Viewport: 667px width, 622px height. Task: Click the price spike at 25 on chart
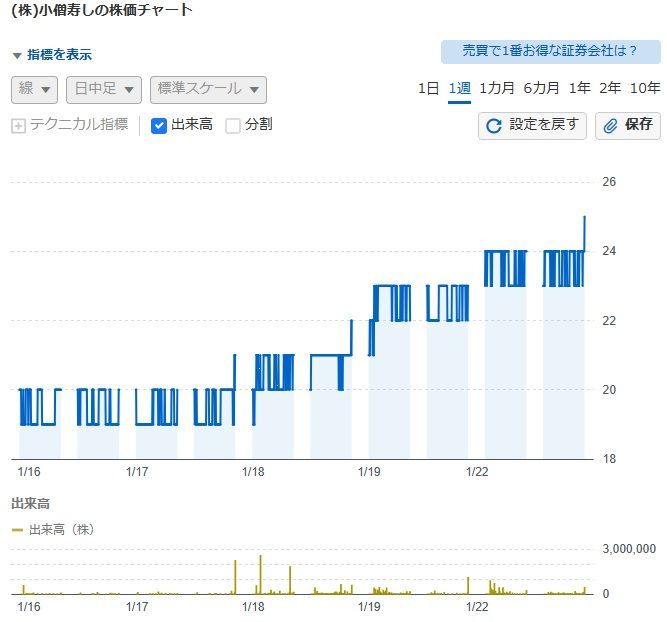pos(585,218)
